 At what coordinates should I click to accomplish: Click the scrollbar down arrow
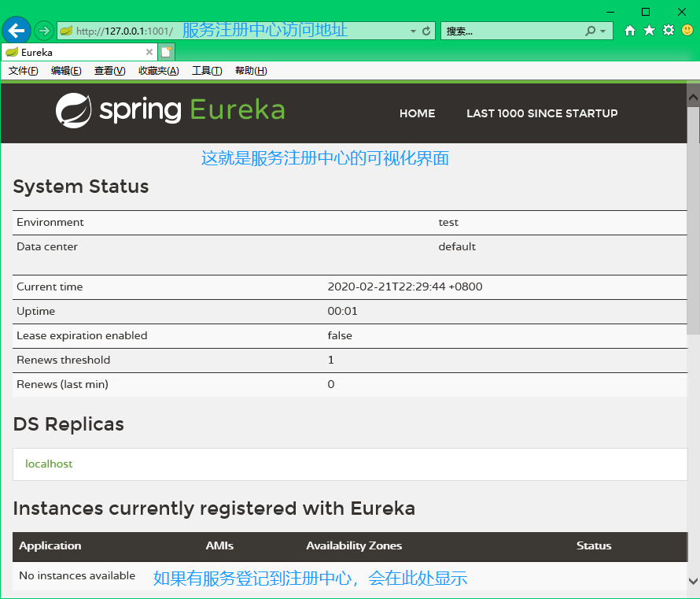point(693,581)
